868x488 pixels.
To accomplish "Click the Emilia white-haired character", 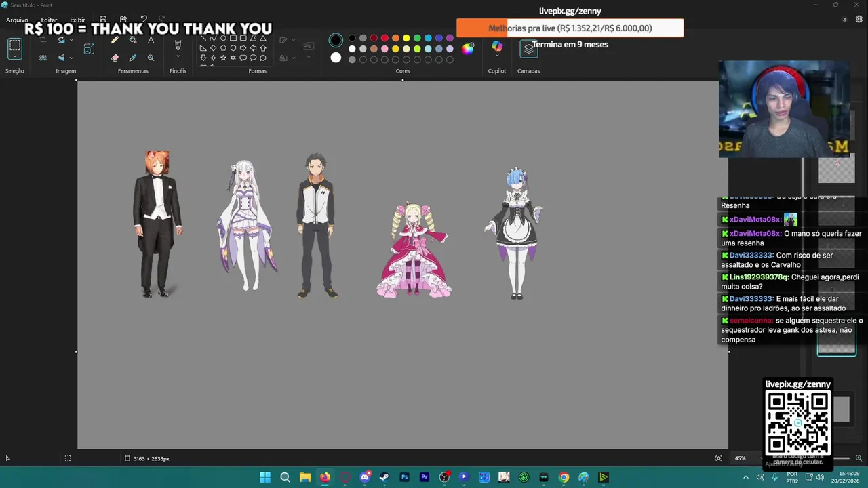I will (247, 225).
